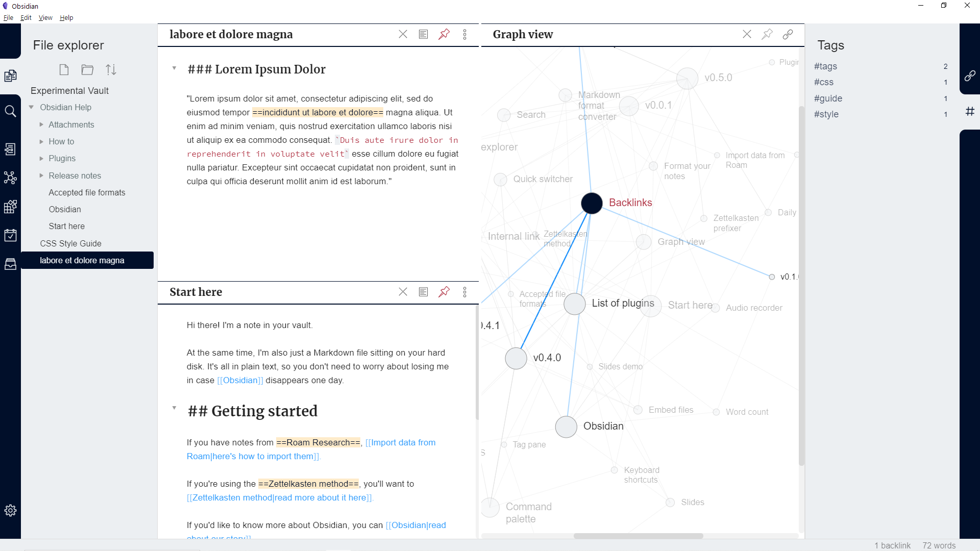Expand the Plugins folder
980x551 pixels.
41,158
